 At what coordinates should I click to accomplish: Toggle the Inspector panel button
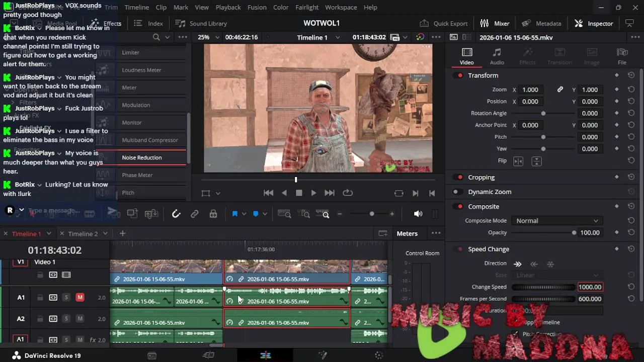594,24
